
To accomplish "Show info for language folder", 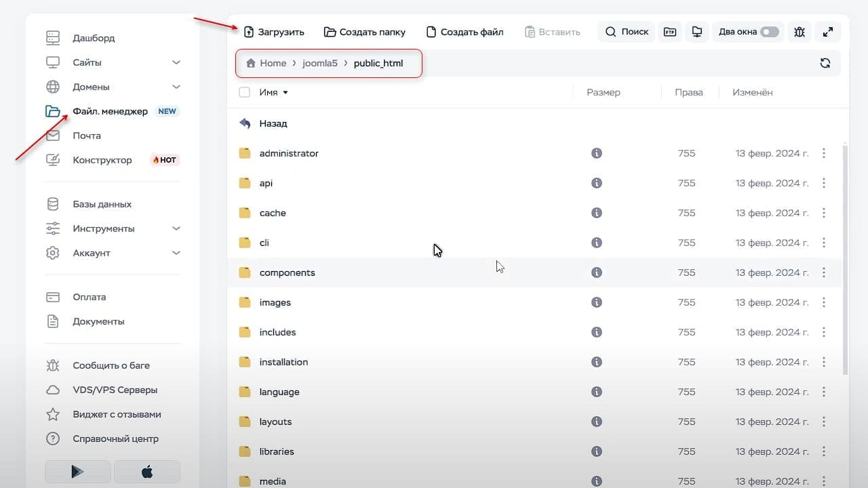I will point(597,392).
